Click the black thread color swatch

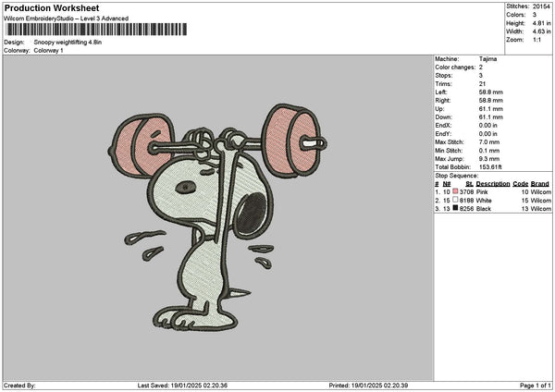point(455,209)
